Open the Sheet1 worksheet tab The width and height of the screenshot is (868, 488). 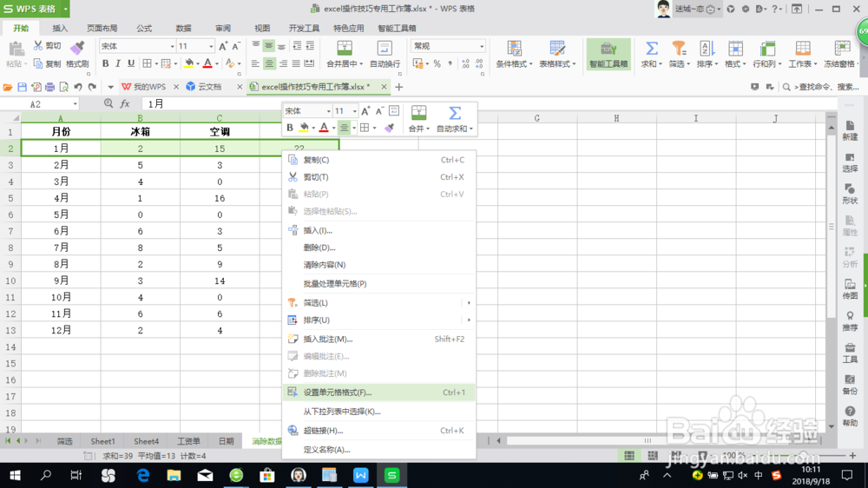pos(102,441)
